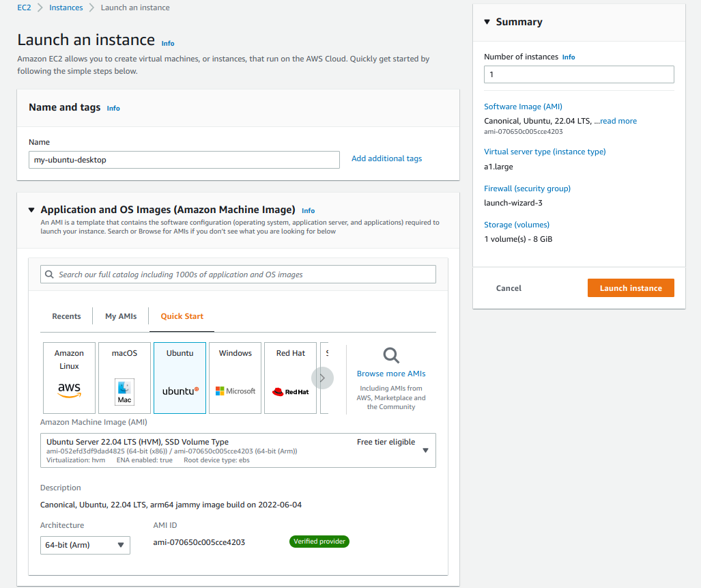Collapse the Summary panel

[487, 22]
